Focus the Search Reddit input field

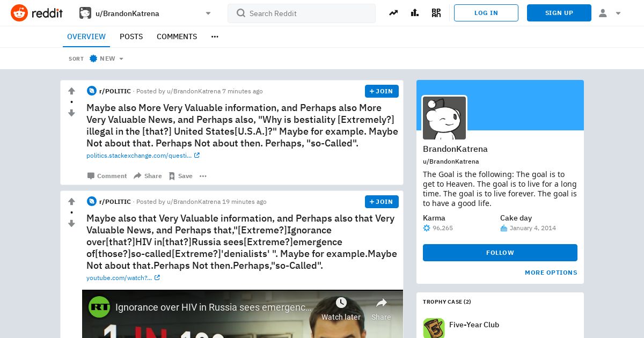(x=302, y=13)
